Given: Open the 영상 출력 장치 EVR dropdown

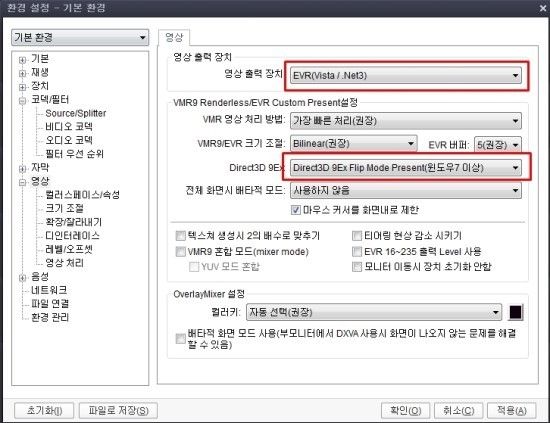Looking at the screenshot, I should [x=406, y=75].
